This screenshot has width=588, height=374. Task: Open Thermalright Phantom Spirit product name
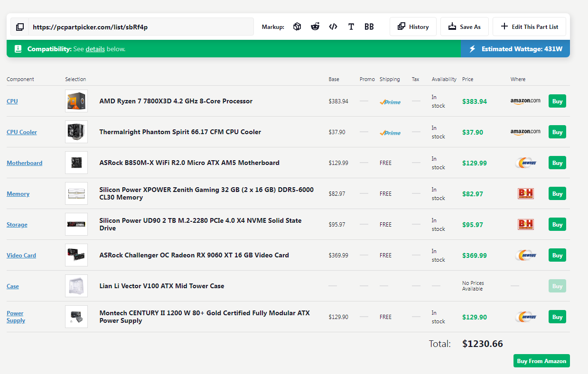coord(180,132)
